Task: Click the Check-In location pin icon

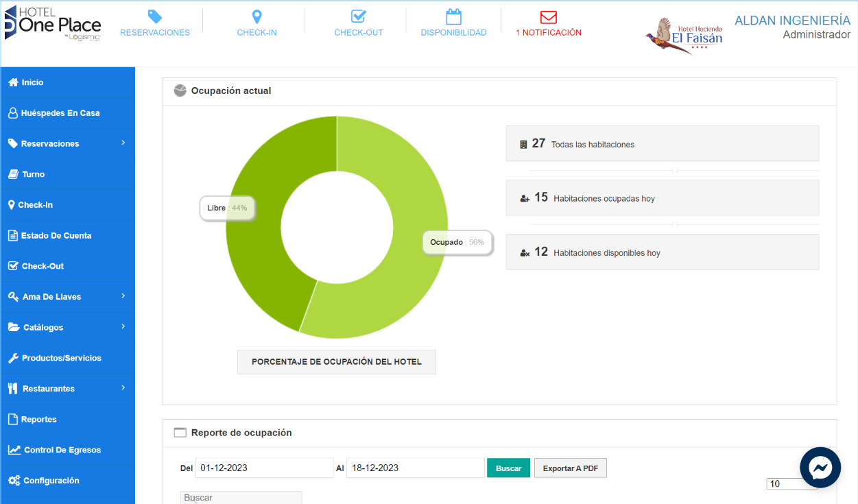Action: click(257, 17)
